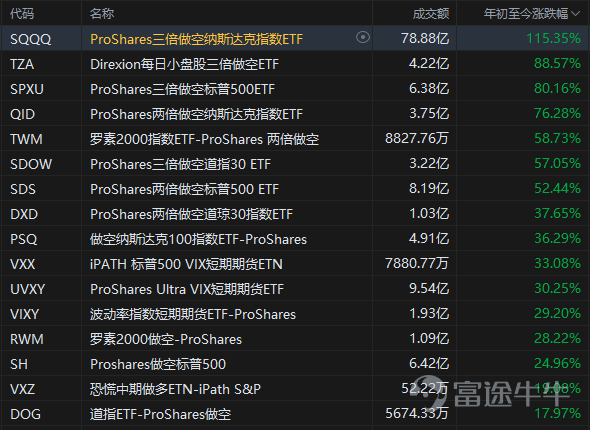The height and width of the screenshot is (430, 590).
Task: Open Direxion每日小盘股三倍做空ETF name
Action: pyautogui.click(x=184, y=64)
